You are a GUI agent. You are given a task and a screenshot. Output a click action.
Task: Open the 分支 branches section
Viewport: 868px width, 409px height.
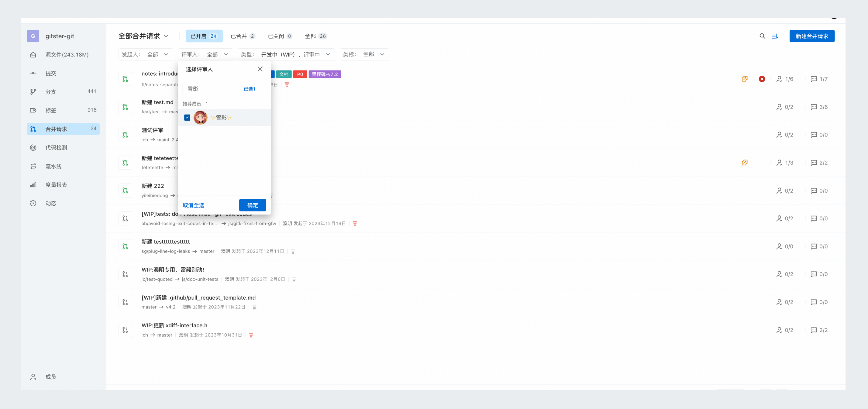63,92
